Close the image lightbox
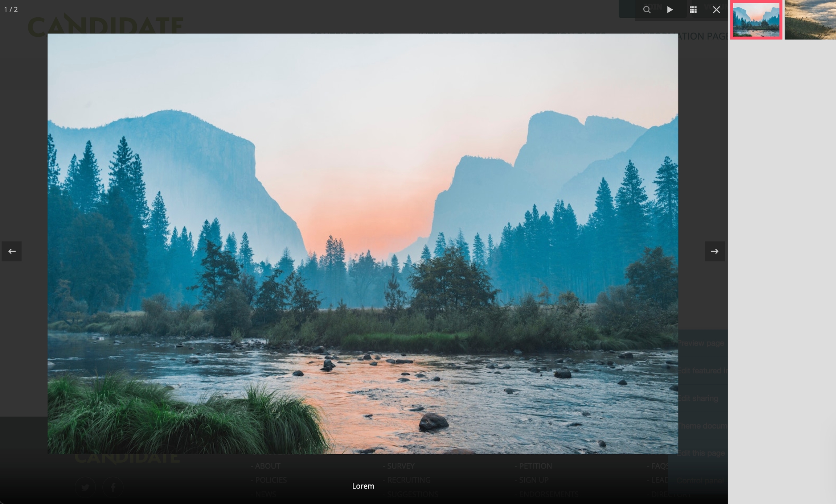Image resolution: width=836 pixels, height=504 pixels. [717, 9]
